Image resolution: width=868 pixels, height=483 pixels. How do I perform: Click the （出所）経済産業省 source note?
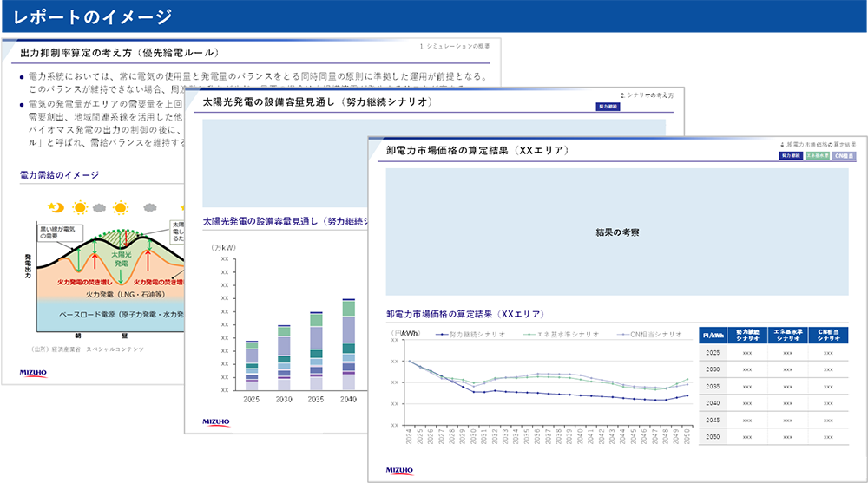click(x=88, y=349)
